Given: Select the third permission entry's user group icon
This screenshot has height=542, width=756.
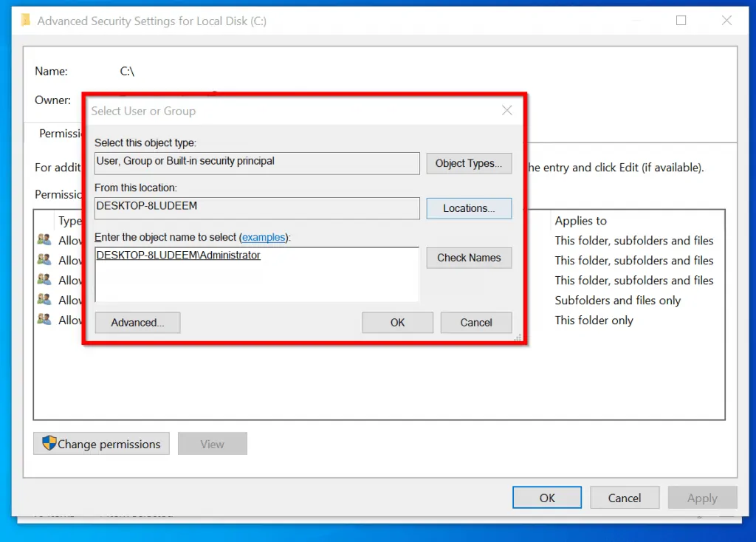Looking at the screenshot, I should [44, 279].
